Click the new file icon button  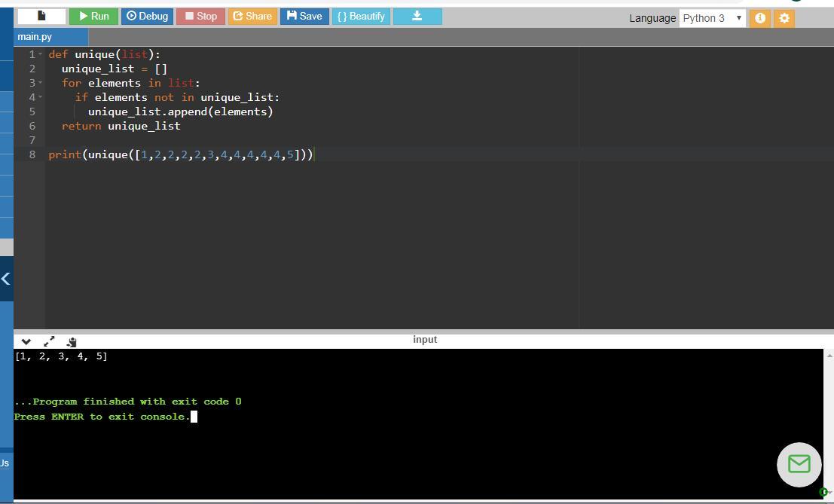point(41,16)
